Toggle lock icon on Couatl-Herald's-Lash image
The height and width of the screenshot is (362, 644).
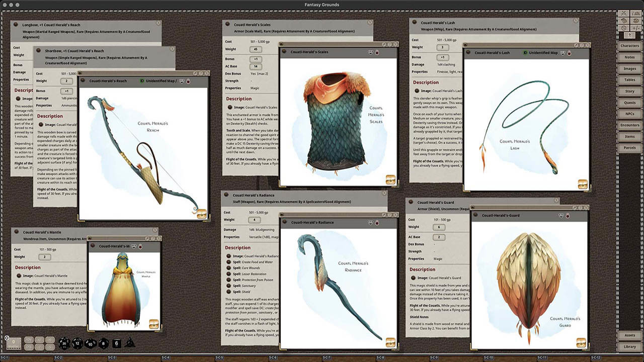(x=570, y=52)
